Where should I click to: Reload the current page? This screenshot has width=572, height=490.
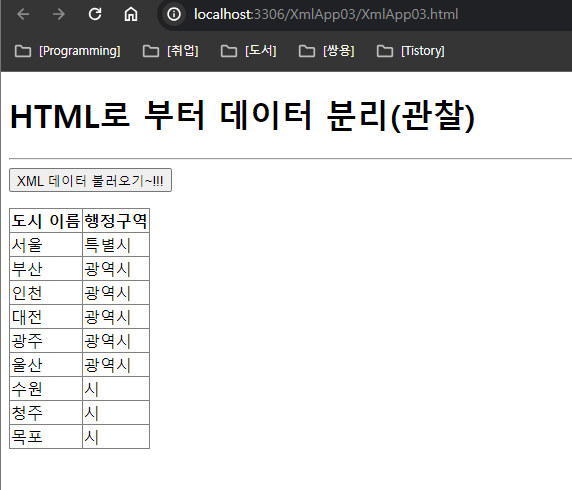(x=95, y=15)
